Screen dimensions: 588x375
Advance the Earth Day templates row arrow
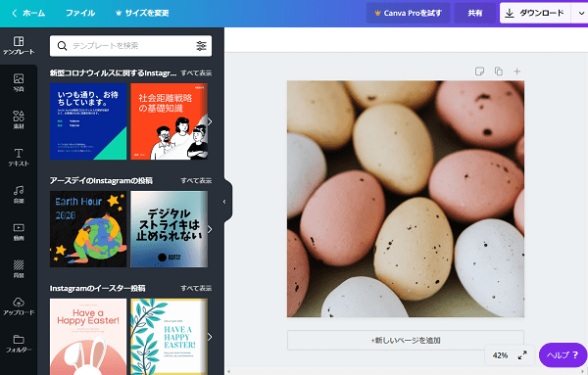(210, 229)
